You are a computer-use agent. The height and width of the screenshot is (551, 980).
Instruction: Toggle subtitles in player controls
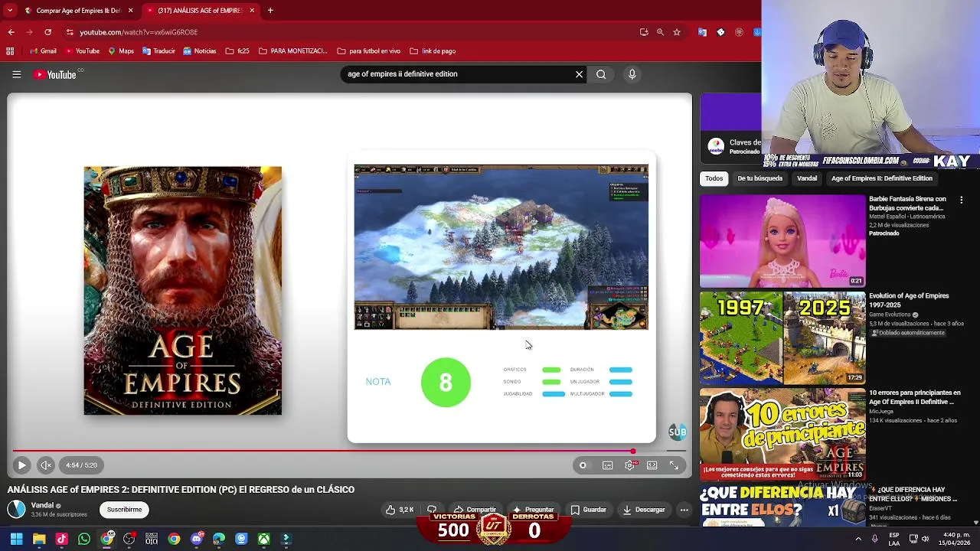(x=607, y=465)
